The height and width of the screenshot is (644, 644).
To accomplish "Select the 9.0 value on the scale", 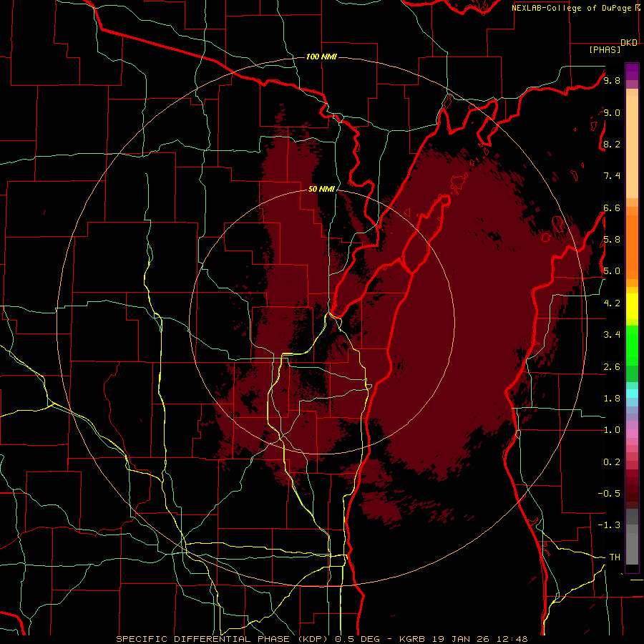I will coord(612,112).
